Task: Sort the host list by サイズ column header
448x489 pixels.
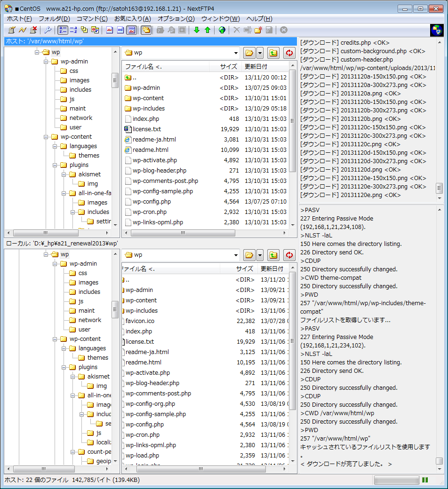Action: pyautogui.click(x=225, y=66)
